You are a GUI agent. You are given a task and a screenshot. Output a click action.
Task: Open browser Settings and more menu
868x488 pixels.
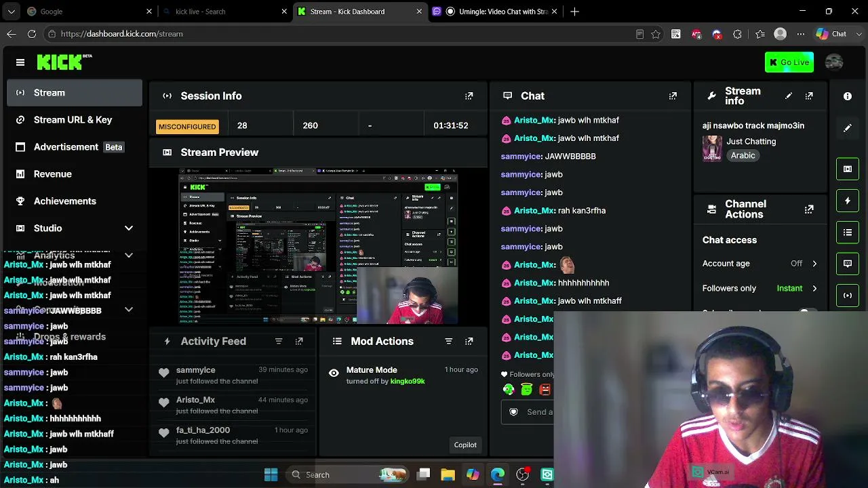[x=801, y=34]
